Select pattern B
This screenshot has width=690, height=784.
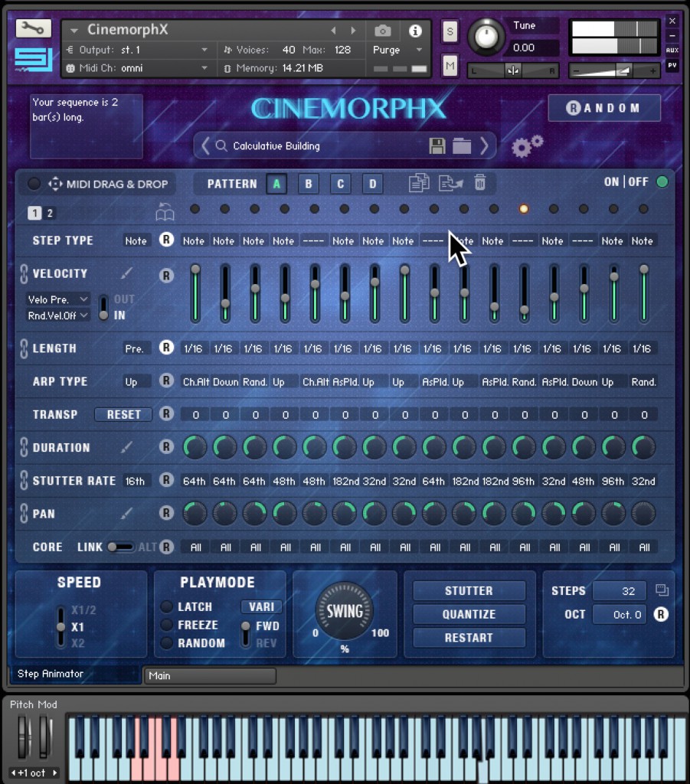309,184
